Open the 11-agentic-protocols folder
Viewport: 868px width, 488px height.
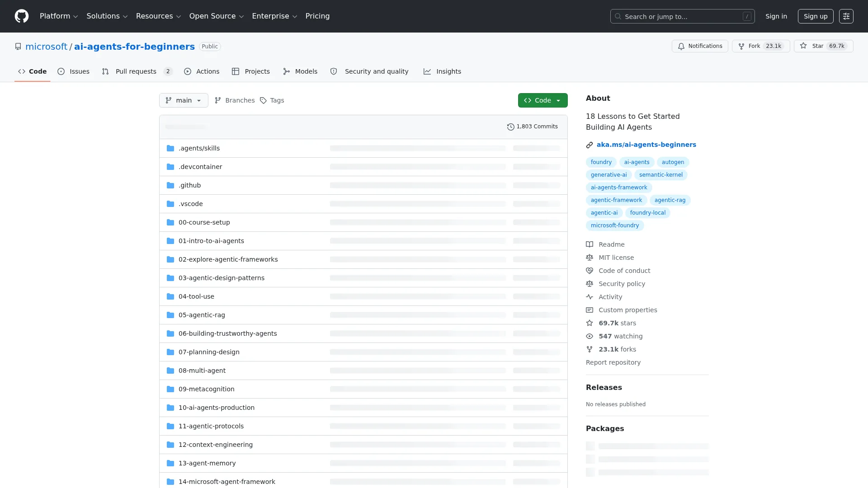click(x=211, y=426)
